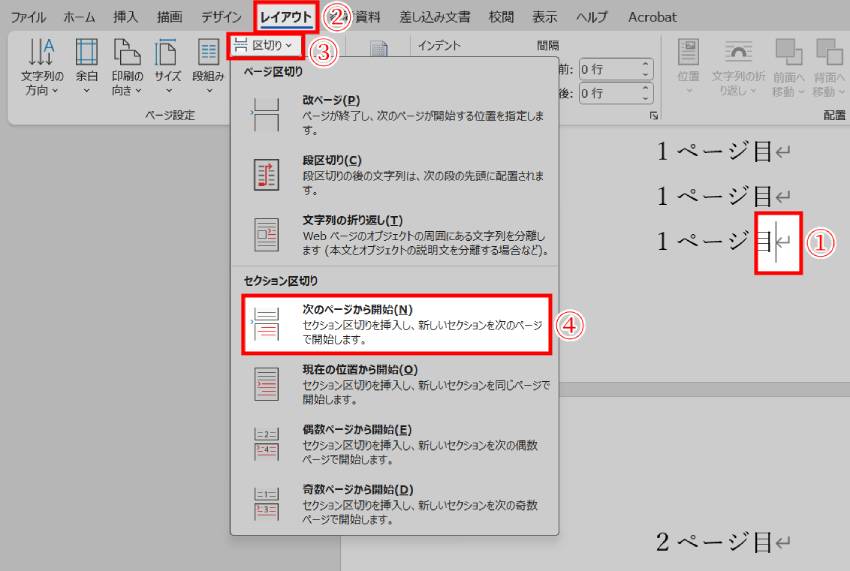Viewport: 850px width, 571px height.
Task: Click the second 1ページ目 line
Action: coord(723,196)
